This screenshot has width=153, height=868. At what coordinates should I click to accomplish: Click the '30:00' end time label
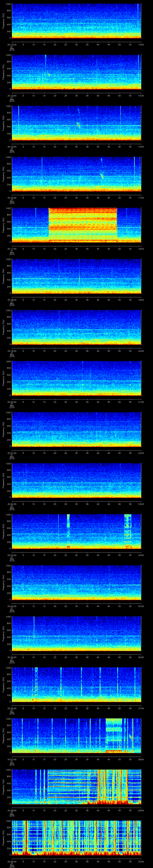(141, 861)
